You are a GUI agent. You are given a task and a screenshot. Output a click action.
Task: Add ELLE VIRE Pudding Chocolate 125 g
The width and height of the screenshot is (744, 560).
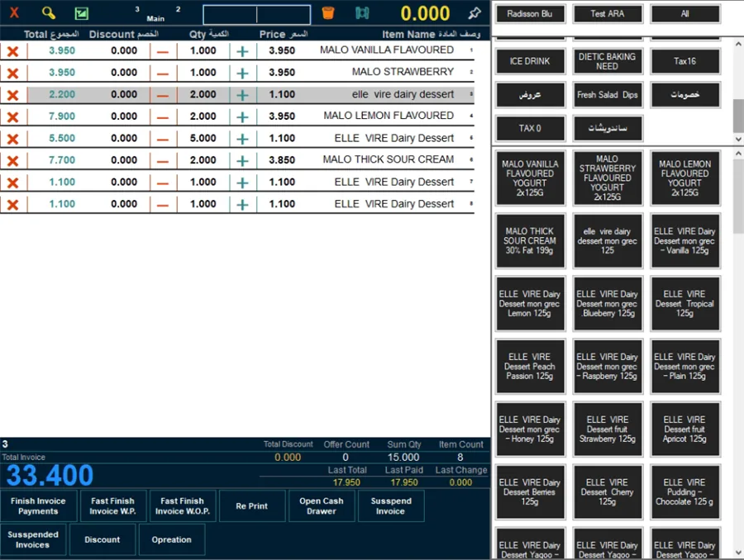684,492
